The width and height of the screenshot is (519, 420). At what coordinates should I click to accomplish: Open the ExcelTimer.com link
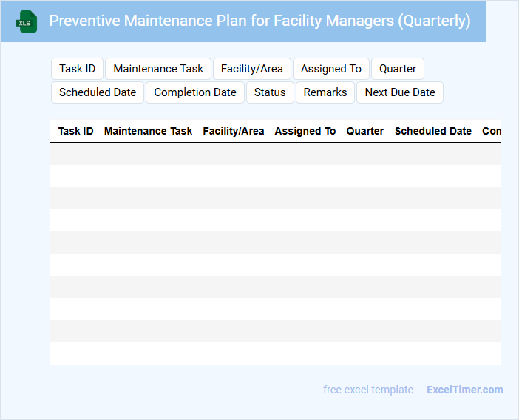click(x=464, y=390)
